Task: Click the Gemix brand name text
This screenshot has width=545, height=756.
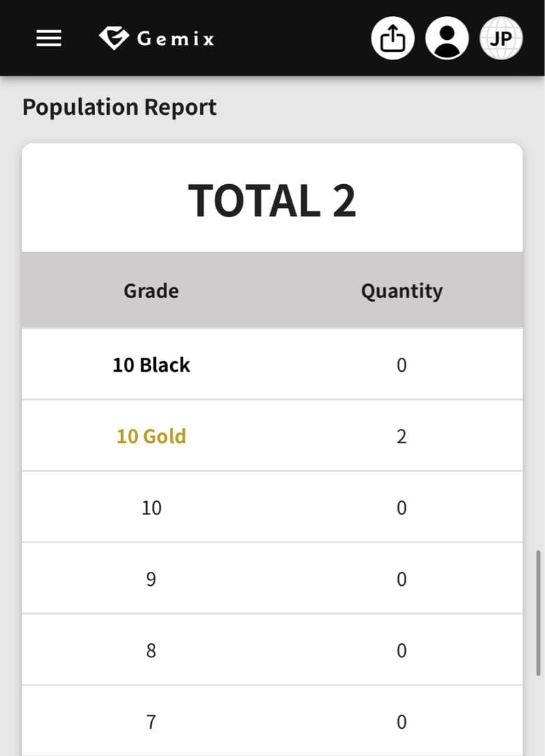Action: pos(176,38)
